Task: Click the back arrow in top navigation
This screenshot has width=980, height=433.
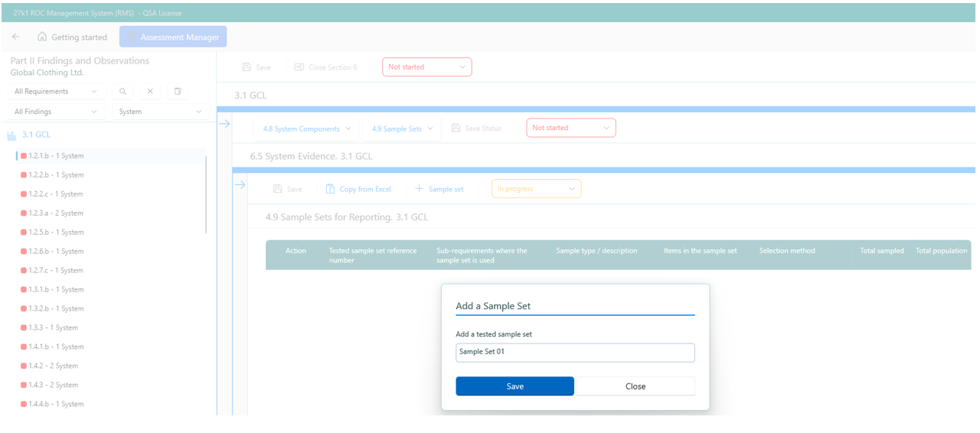Action: [x=16, y=37]
